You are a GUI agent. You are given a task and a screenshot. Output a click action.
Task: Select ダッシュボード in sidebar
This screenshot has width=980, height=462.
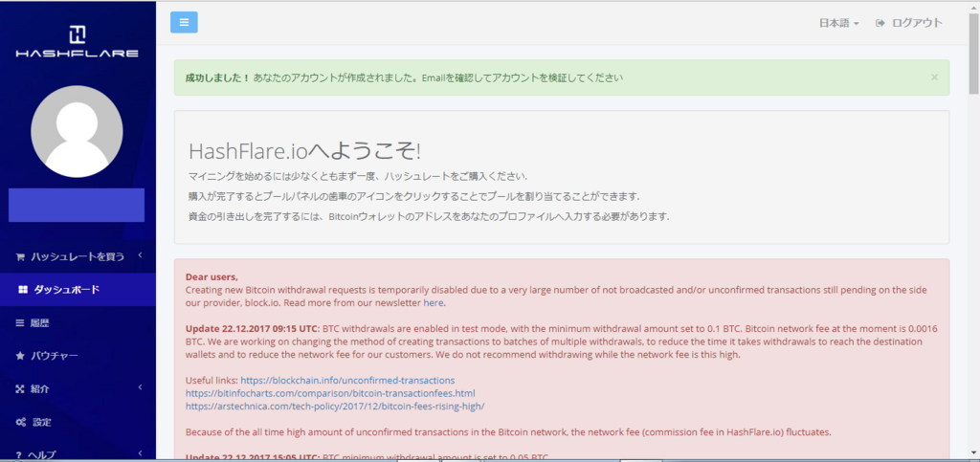[78, 290]
